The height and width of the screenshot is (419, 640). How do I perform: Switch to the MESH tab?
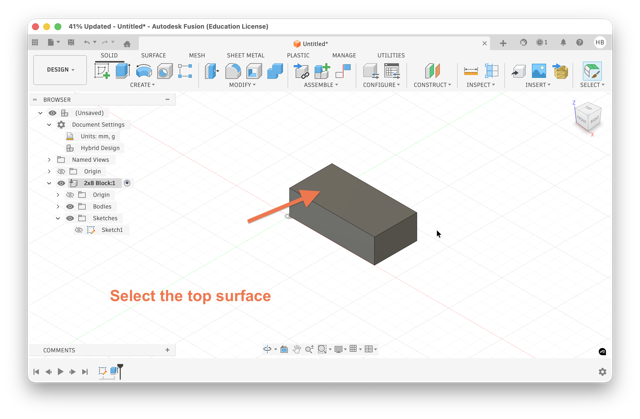[197, 55]
